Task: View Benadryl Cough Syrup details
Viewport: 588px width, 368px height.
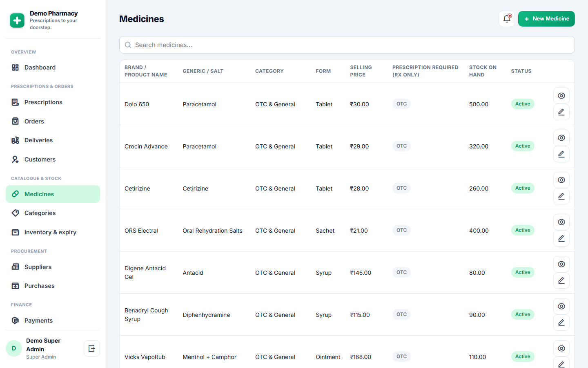Action: click(x=561, y=306)
